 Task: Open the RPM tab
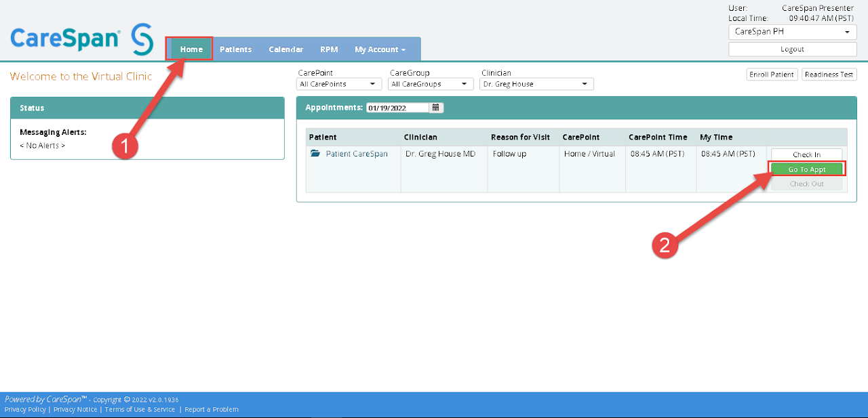pyautogui.click(x=329, y=49)
